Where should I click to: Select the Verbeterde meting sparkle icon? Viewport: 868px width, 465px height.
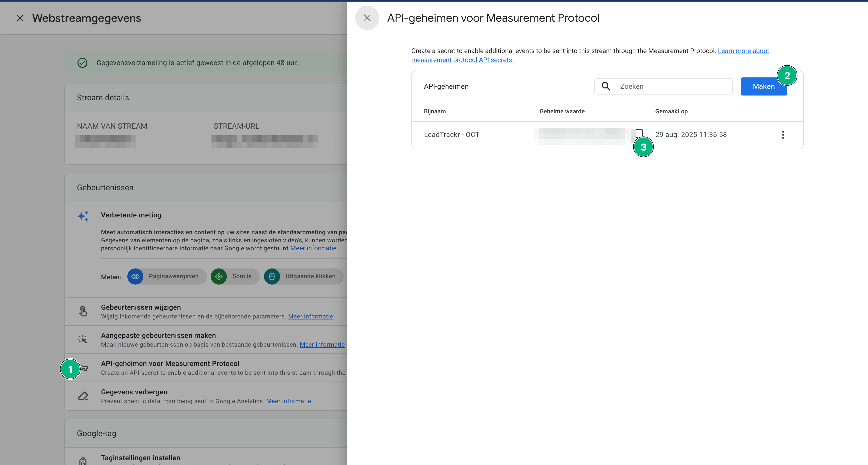[x=83, y=216]
